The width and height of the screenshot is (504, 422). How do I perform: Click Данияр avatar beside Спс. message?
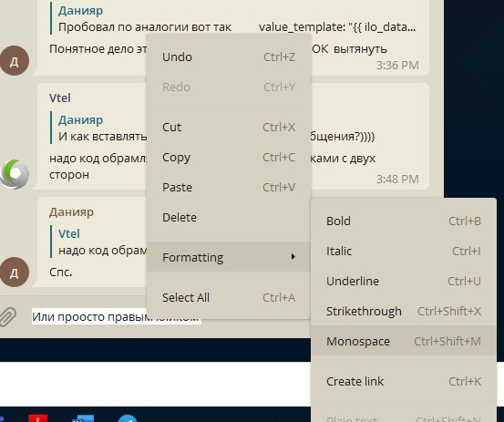[x=15, y=273]
